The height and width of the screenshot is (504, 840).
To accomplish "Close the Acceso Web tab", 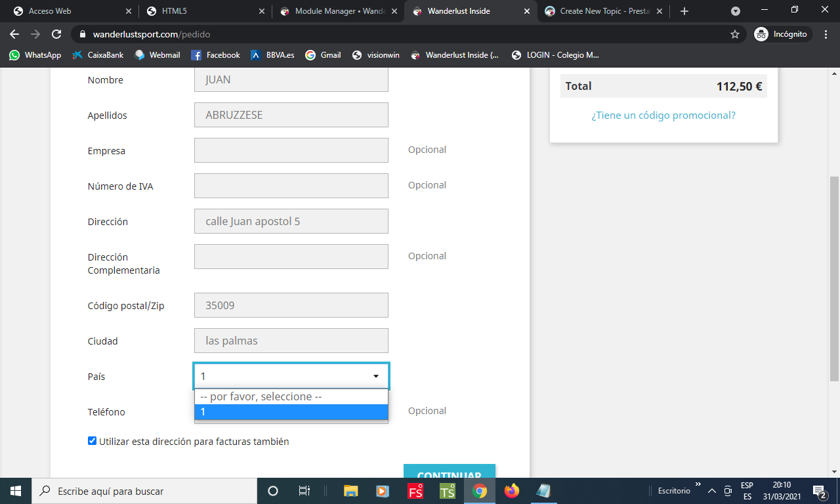I will tap(128, 11).
